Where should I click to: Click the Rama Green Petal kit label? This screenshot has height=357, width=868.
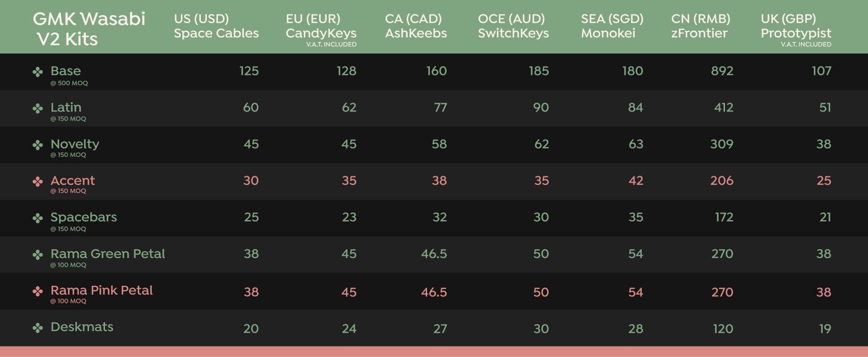(x=108, y=254)
